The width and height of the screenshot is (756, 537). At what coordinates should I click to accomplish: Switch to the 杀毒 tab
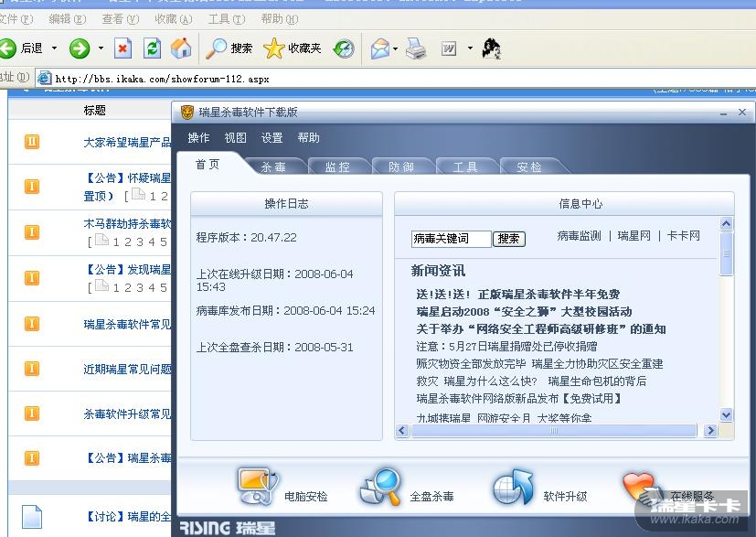(274, 166)
